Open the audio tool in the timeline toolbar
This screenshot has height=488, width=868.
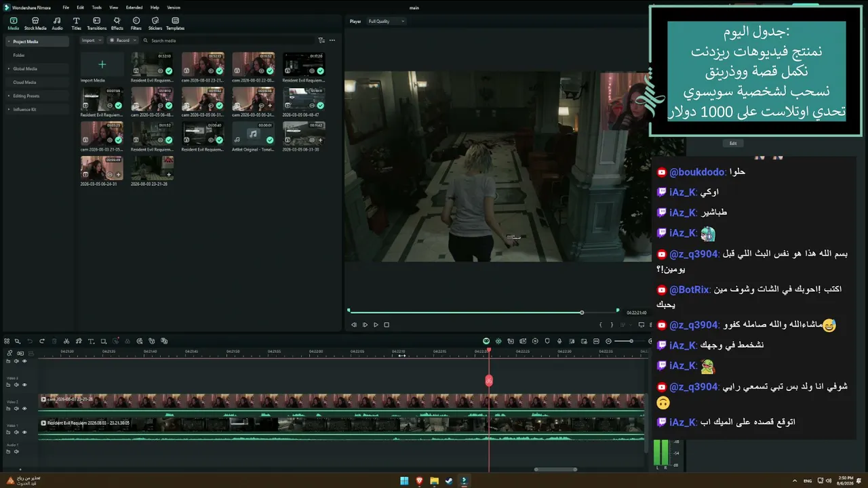79,341
